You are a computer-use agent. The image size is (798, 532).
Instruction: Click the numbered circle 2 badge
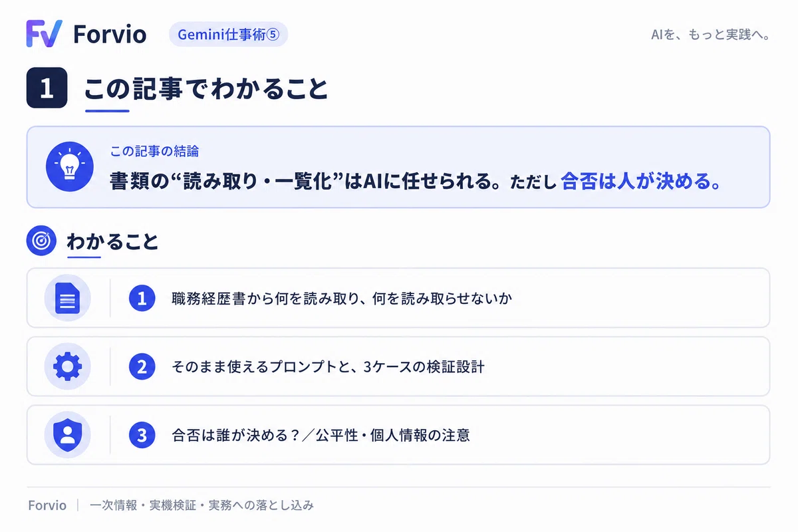click(142, 366)
